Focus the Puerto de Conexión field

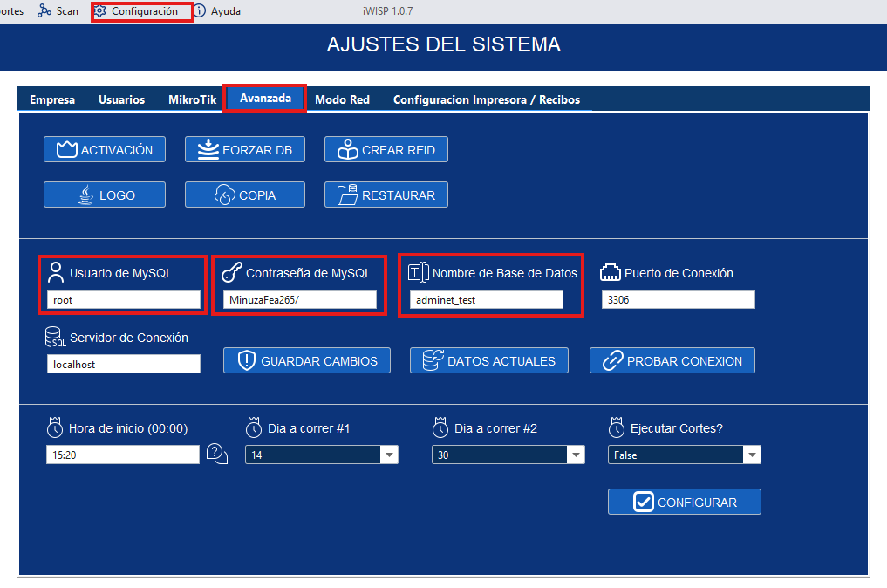(678, 300)
